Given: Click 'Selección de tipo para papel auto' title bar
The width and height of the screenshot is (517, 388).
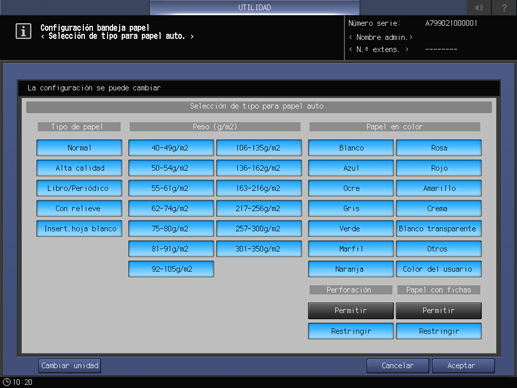Looking at the screenshot, I should 259,107.
